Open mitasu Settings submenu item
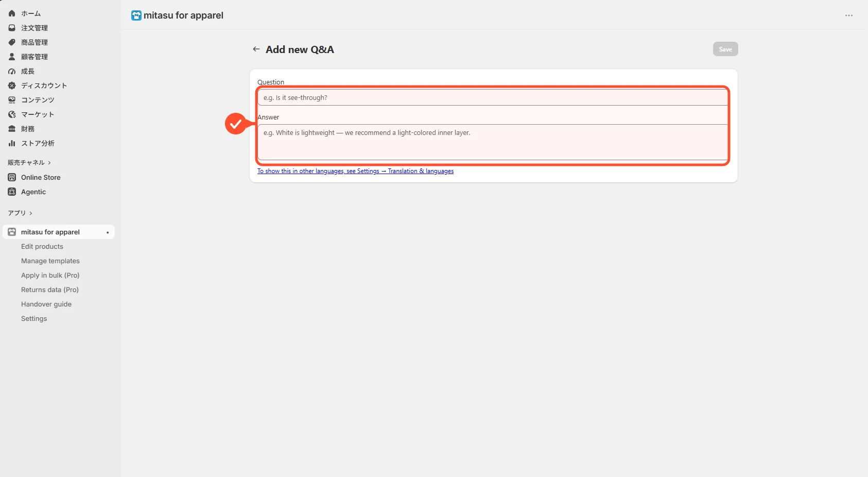 click(34, 318)
